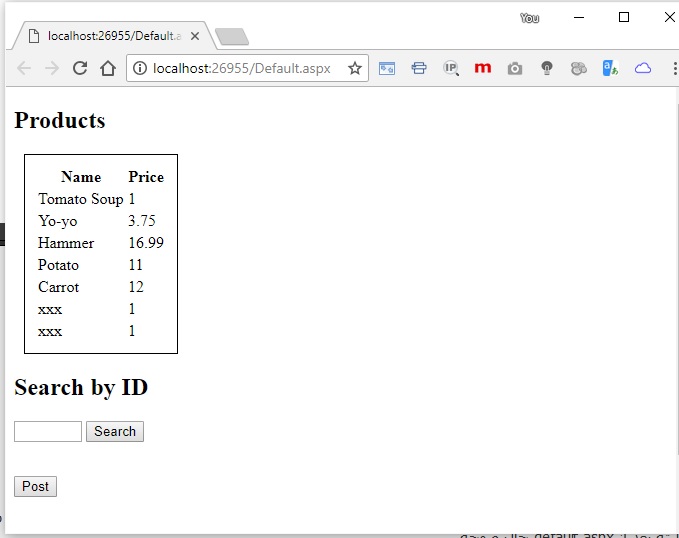This screenshot has width=679, height=538.
Task: Bookmark this page with the star icon
Action: pyautogui.click(x=354, y=68)
